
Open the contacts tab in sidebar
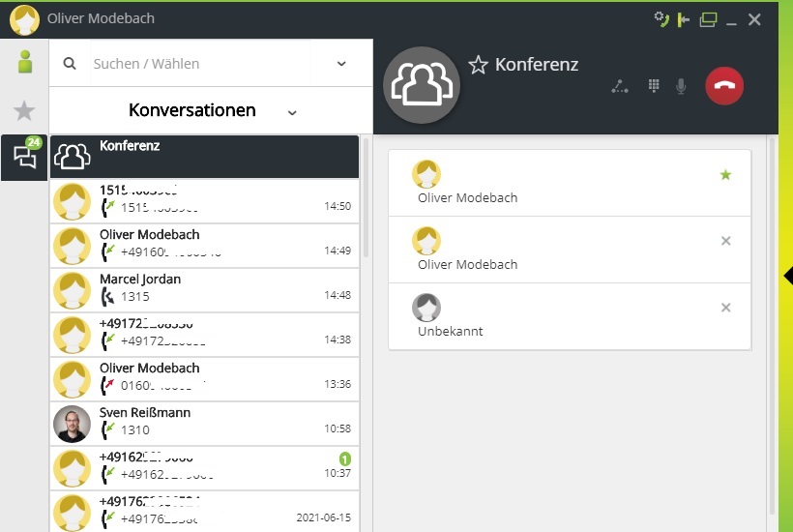click(24, 62)
